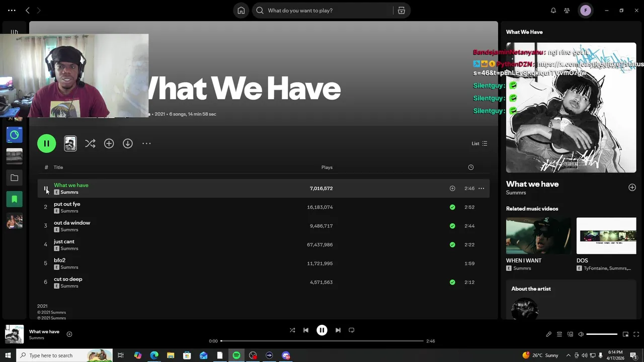Open Summrs link in Now Playing panel

pyautogui.click(x=516, y=193)
